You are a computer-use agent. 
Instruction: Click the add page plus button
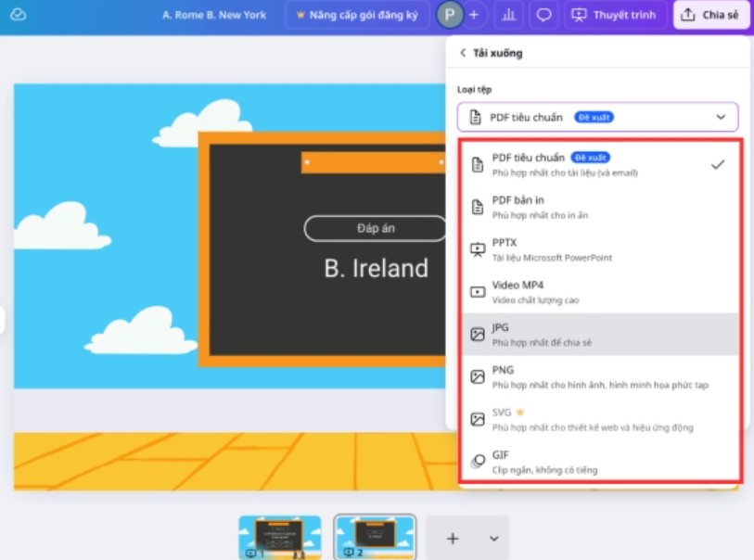coord(453,539)
